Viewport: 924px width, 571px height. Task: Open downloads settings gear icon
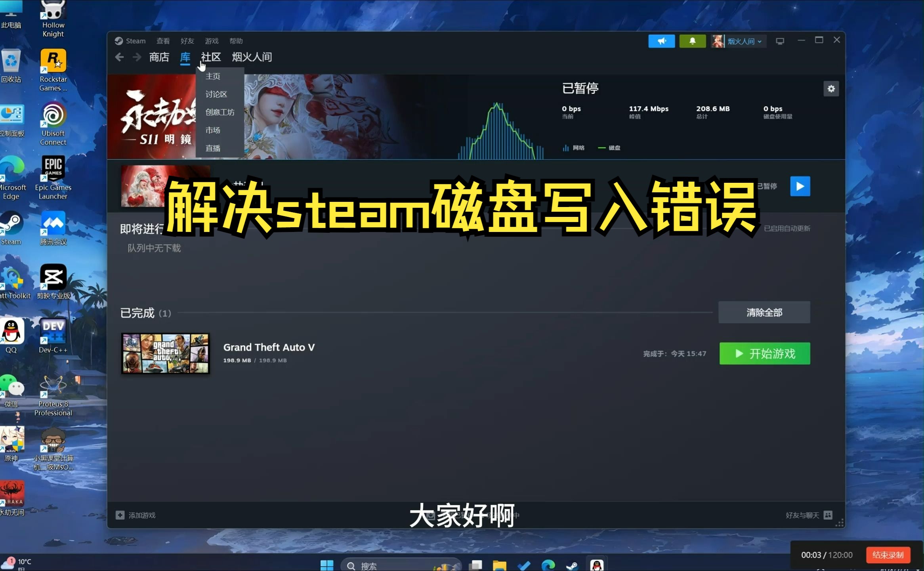click(831, 89)
